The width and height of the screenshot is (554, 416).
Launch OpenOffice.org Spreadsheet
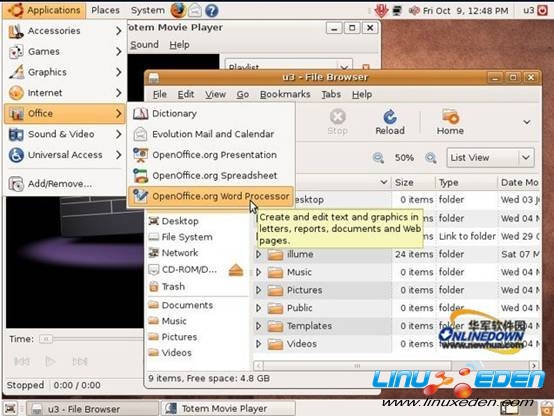[x=211, y=176]
